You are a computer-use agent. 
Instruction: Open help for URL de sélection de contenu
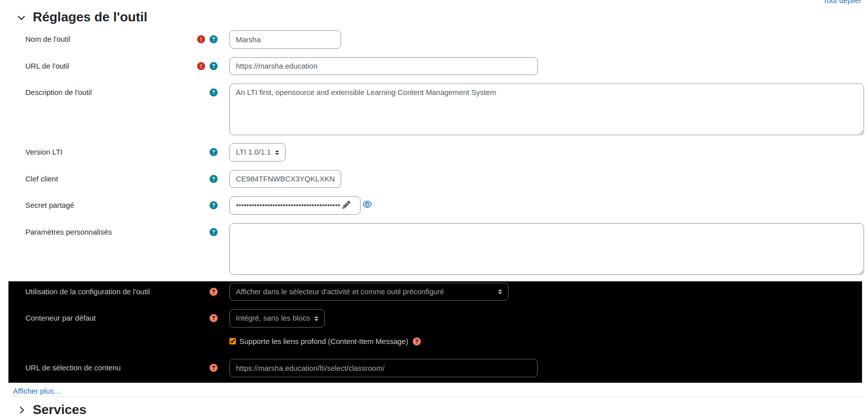pyautogui.click(x=214, y=368)
